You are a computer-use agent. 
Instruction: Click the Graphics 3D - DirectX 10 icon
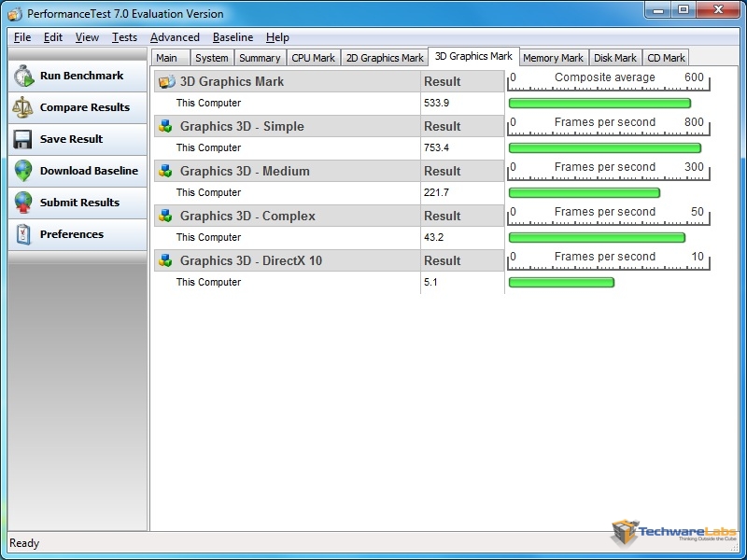point(166,261)
